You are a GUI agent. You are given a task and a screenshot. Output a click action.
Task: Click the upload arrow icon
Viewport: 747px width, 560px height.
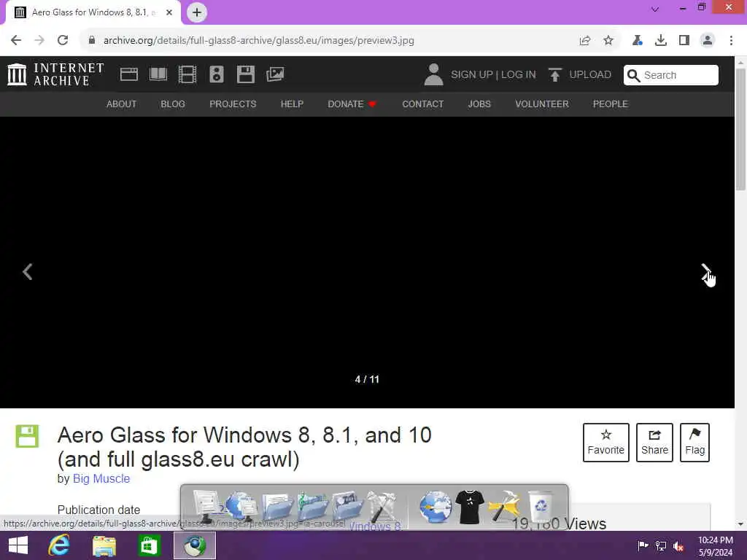(554, 75)
